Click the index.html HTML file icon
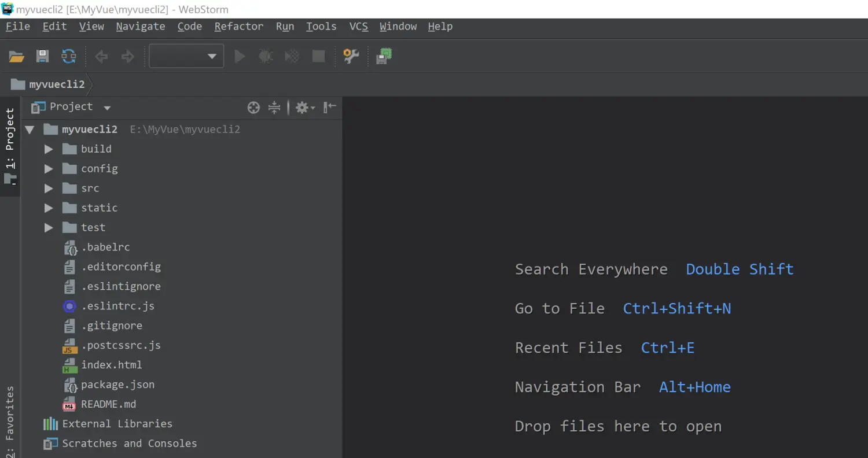 [x=69, y=365]
